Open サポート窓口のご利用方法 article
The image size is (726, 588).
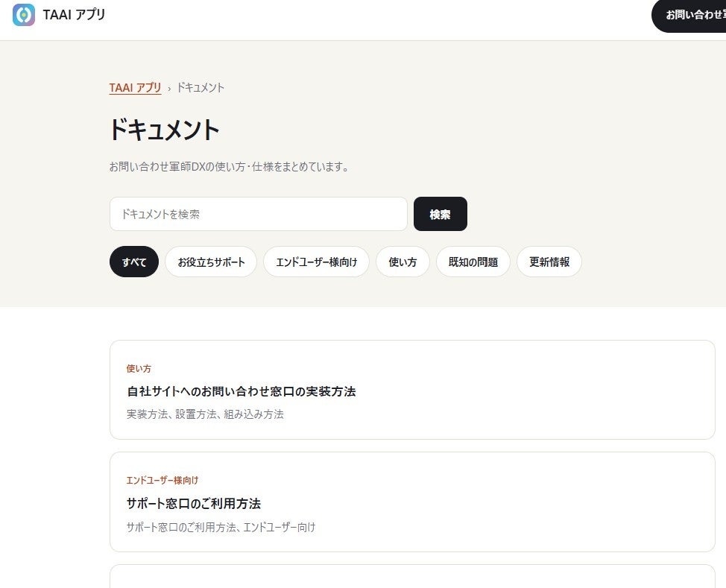click(194, 504)
